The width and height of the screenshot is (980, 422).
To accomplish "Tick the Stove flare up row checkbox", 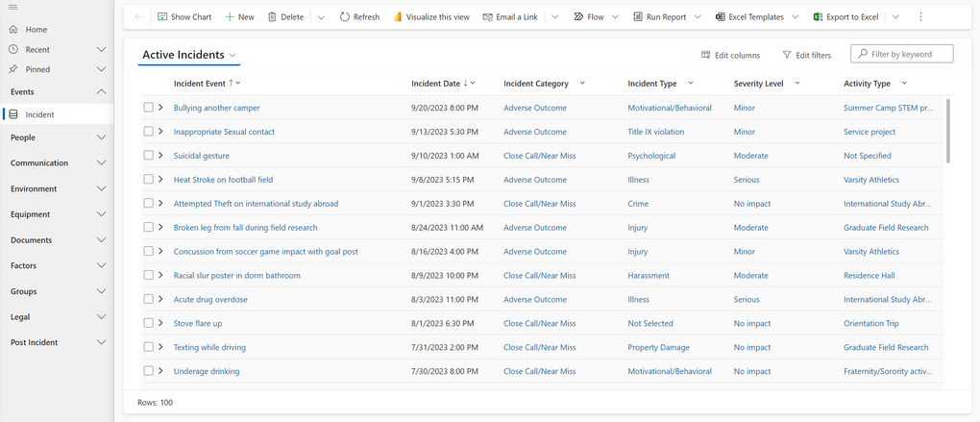I will point(149,323).
